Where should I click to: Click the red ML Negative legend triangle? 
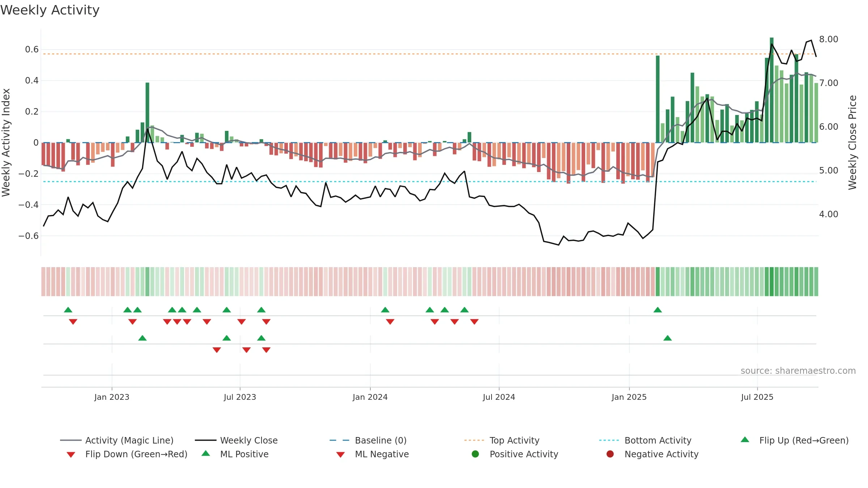pos(340,455)
